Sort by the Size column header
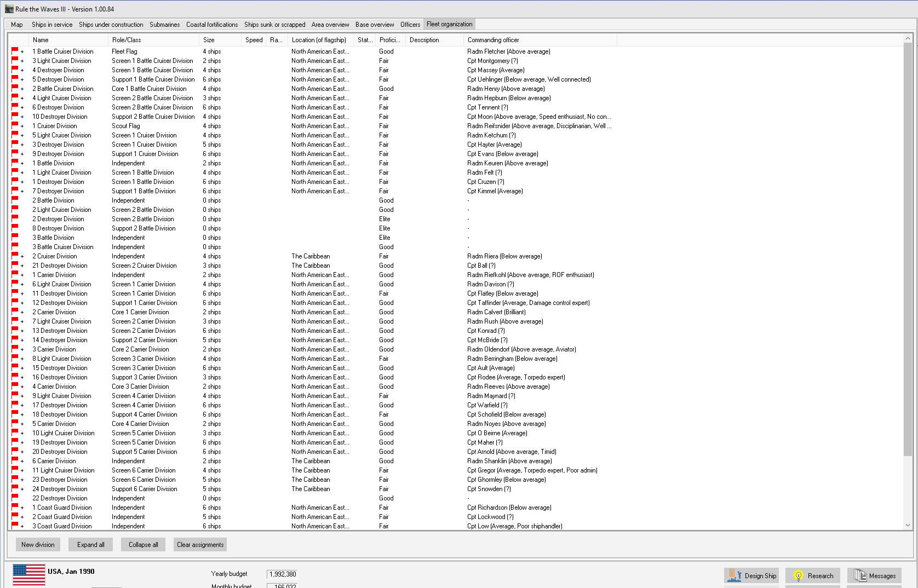Viewport: 918px width, 588px height. [x=220, y=40]
